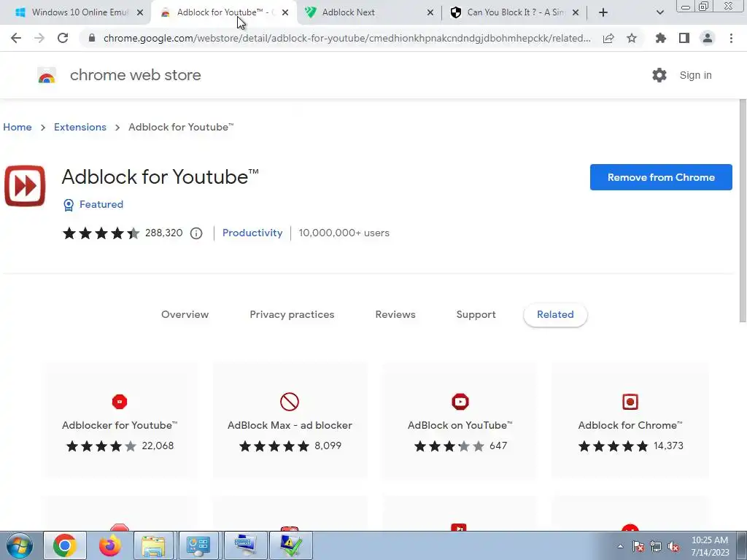Toggle the browser side panel
The width and height of the screenshot is (747, 560).
pos(684,38)
